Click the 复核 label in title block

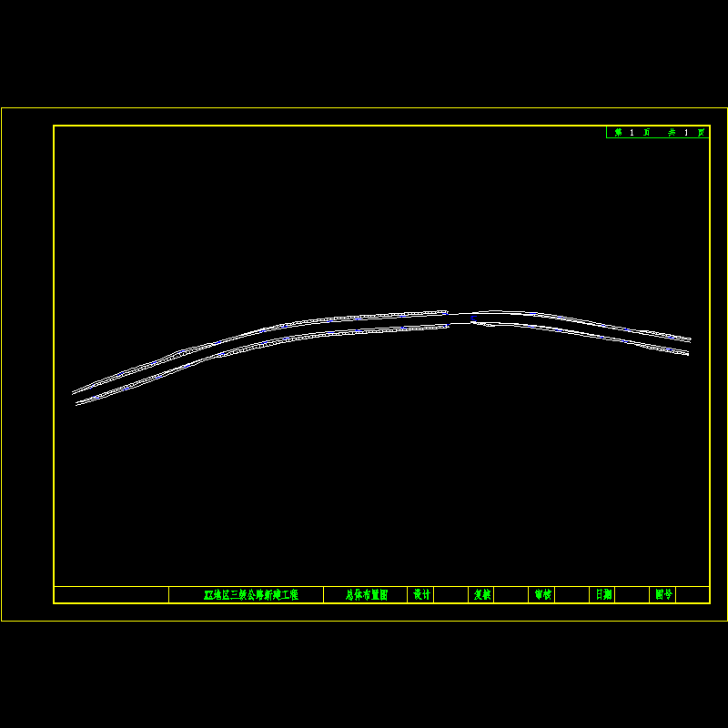(481, 594)
